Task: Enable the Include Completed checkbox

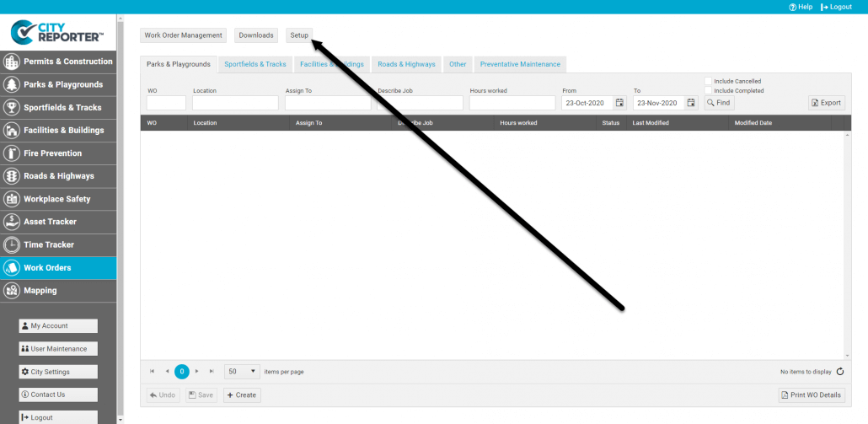Action: (x=709, y=91)
